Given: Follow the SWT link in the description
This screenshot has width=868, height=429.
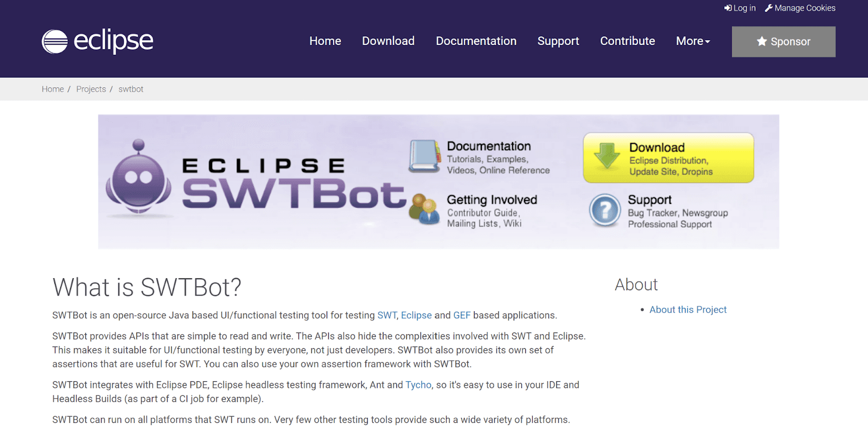Looking at the screenshot, I should click(387, 315).
